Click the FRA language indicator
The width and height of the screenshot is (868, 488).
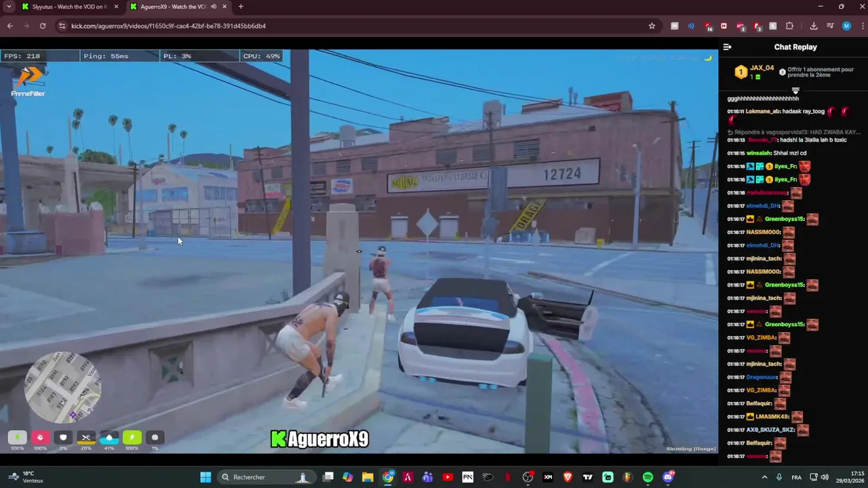click(x=796, y=477)
